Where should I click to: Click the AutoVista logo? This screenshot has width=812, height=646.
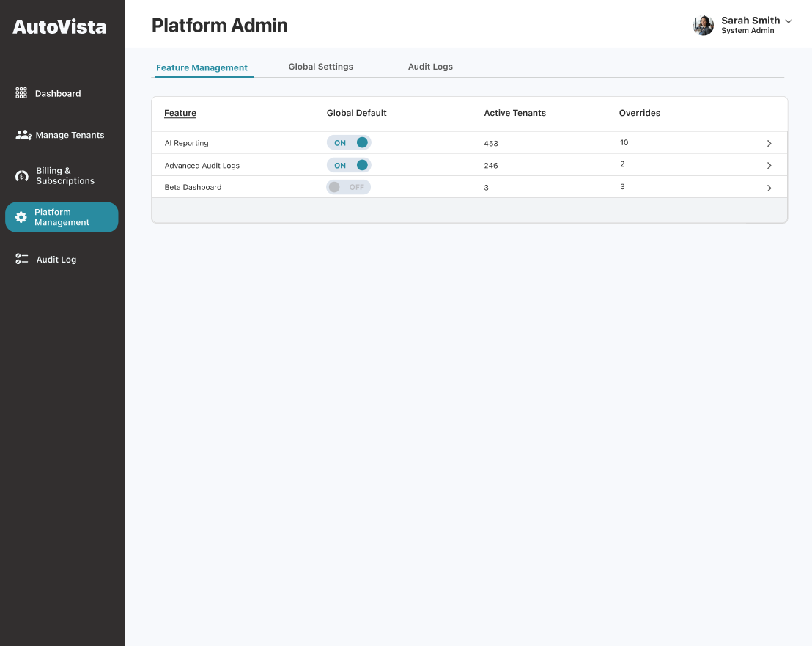[x=59, y=27]
